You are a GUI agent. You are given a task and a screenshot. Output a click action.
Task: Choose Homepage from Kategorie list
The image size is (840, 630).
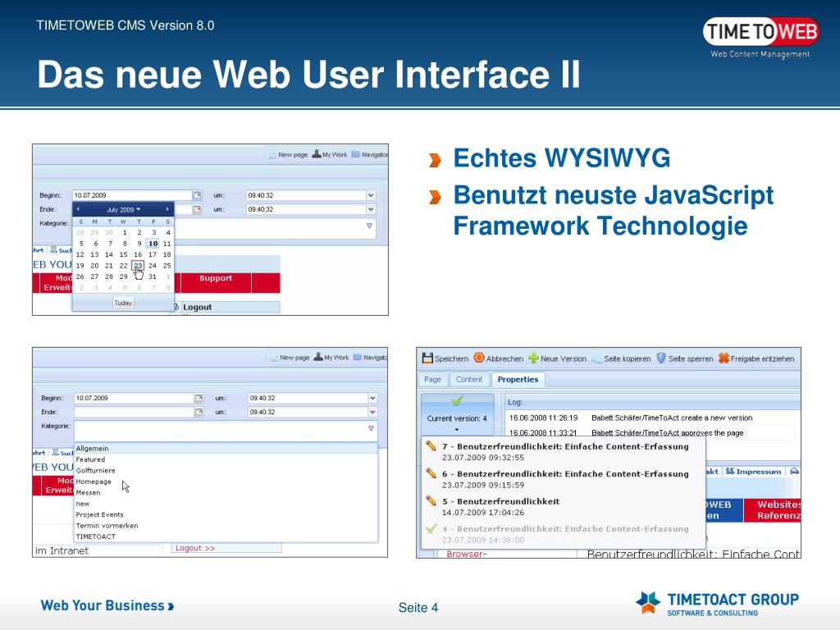click(x=226, y=482)
